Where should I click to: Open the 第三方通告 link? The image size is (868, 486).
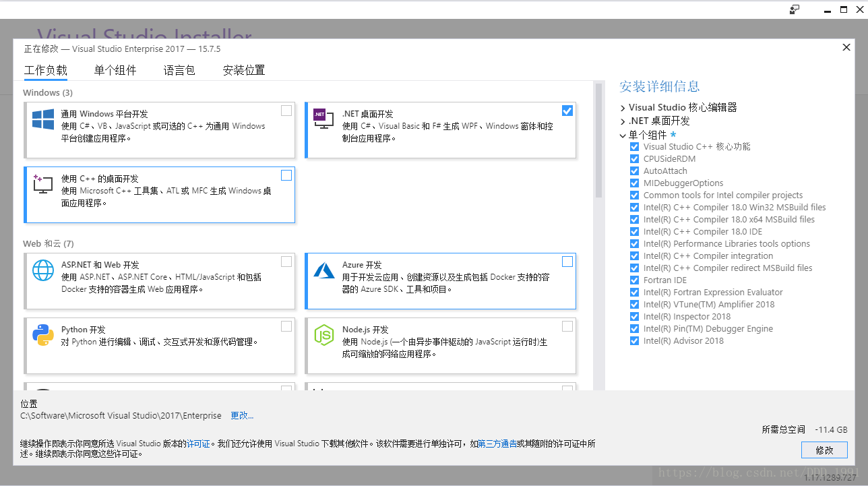pyautogui.click(x=497, y=444)
